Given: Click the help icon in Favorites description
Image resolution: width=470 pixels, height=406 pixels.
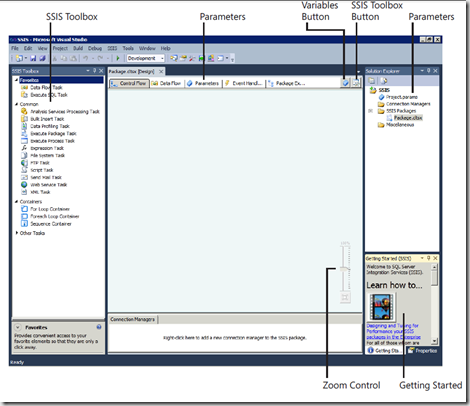Looking at the screenshot, I should pyautogui.click(x=99, y=327).
